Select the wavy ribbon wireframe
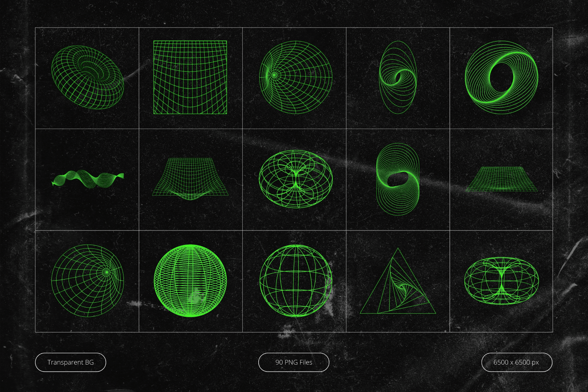This screenshot has width=588, height=392. click(88, 180)
